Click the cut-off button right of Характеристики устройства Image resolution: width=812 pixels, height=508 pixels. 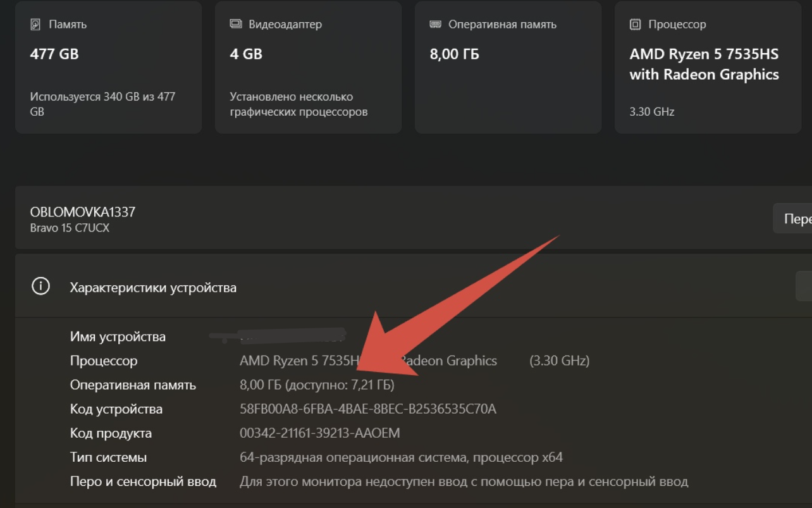coord(803,287)
